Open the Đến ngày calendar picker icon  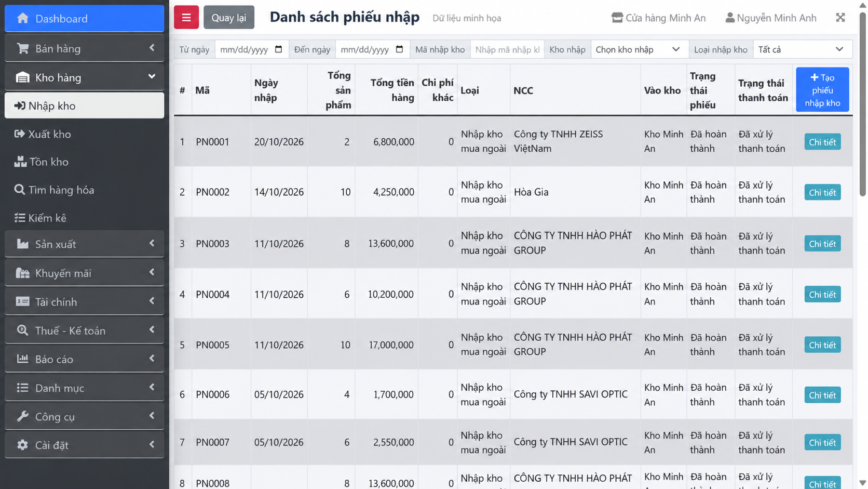tap(399, 49)
